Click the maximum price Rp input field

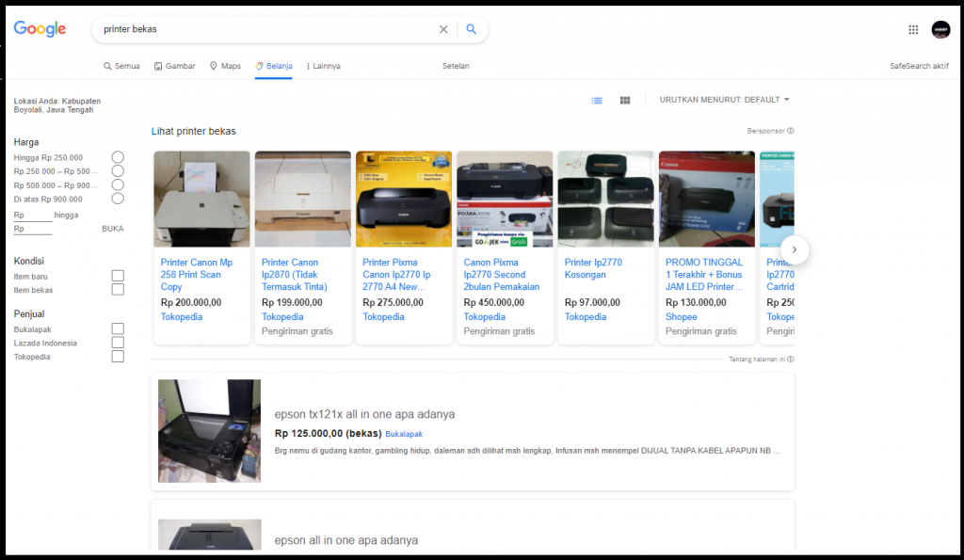click(33, 229)
